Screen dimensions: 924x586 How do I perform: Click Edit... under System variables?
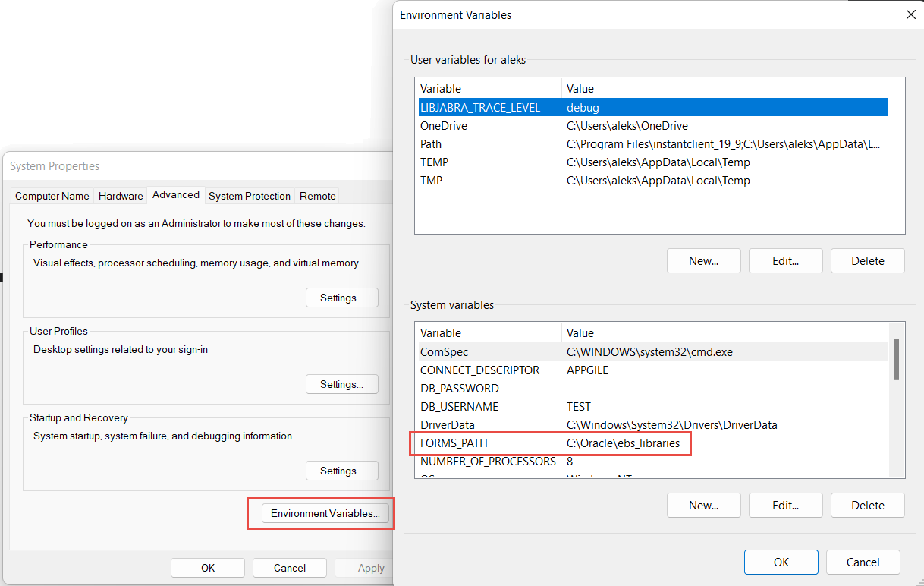click(786, 505)
